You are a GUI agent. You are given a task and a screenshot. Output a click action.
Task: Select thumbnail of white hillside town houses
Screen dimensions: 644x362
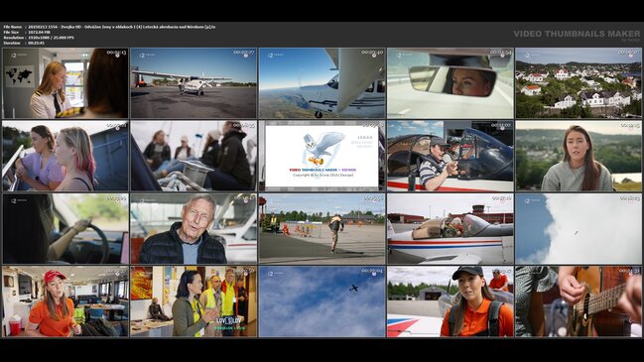click(579, 83)
